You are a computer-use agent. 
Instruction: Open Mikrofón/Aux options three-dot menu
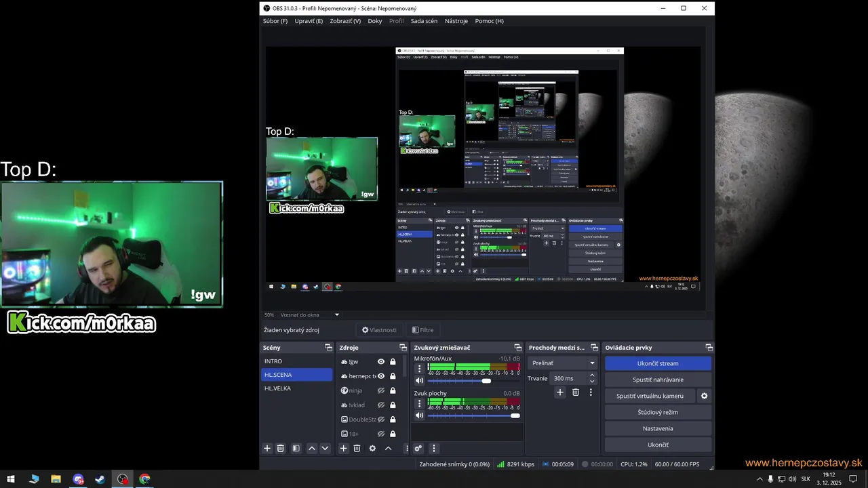419,369
